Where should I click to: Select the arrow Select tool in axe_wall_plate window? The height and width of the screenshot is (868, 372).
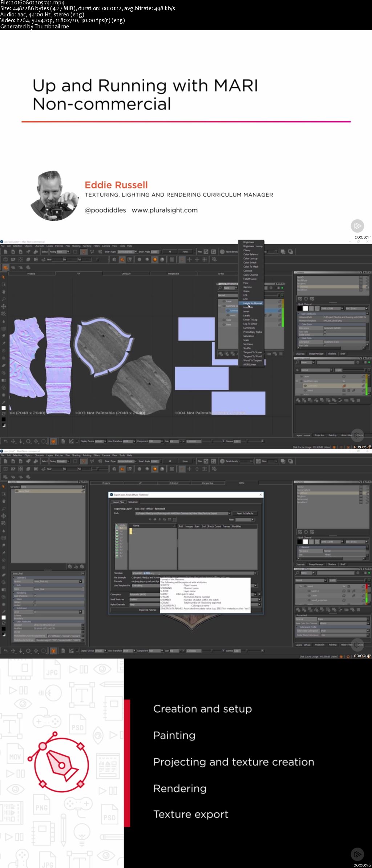pos(4,277)
